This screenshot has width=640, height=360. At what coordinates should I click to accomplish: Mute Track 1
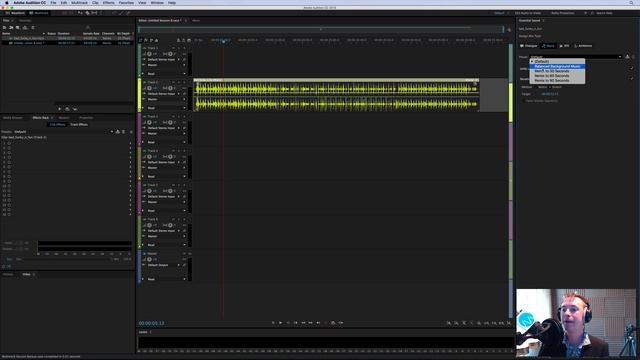[x=173, y=48]
